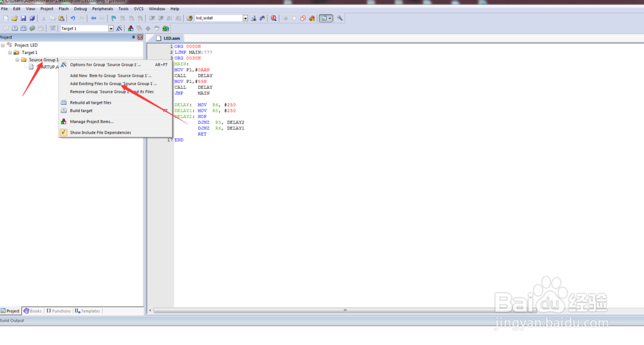Switch to the Templates bottom tab
This screenshot has height=345, width=644.
pyautogui.click(x=88, y=311)
